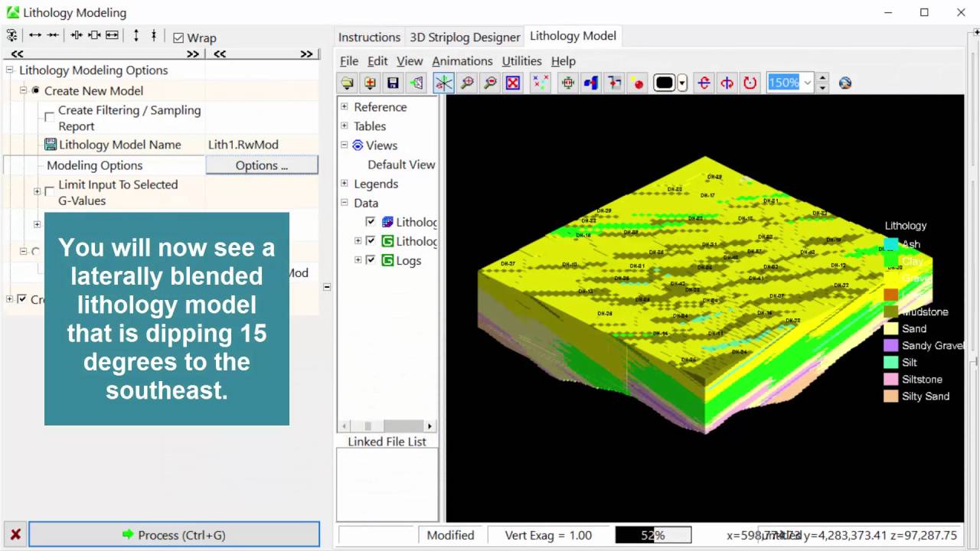Expand the Legends tree node
Viewport: 980px width, 551px height.
pyautogui.click(x=345, y=184)
